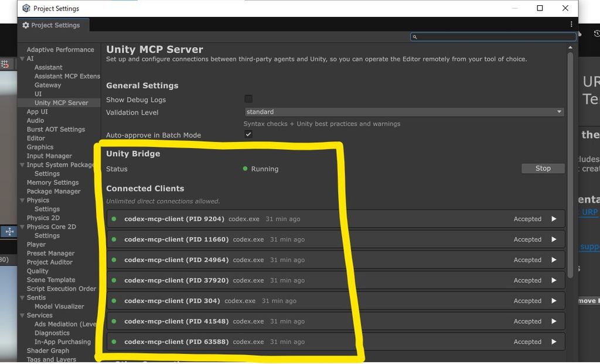Enable Show Debug Logs checkbox
This screenshot has height=364, width=600.
248,99
